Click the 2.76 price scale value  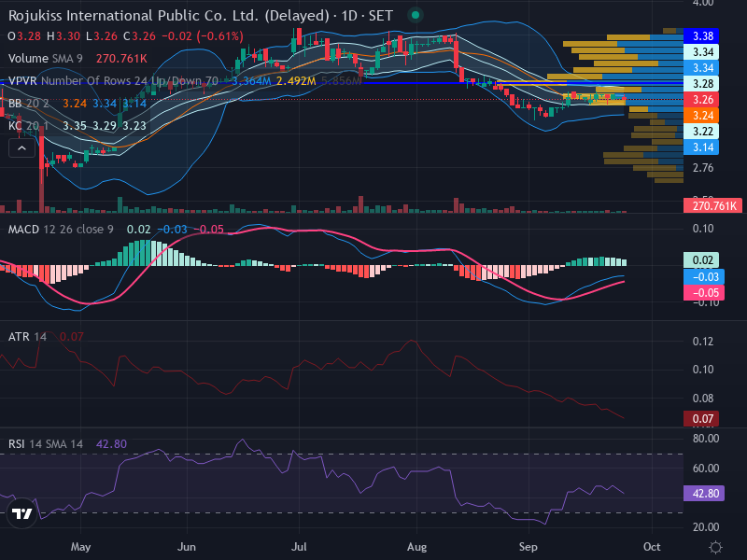tap(703, 168)
